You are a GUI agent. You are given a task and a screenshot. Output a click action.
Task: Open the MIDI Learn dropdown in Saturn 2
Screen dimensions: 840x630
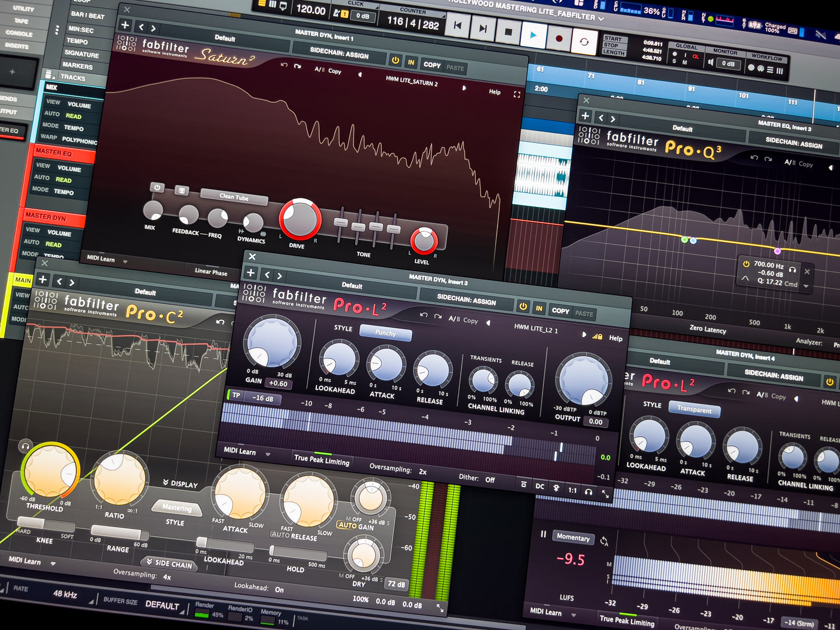106,259
